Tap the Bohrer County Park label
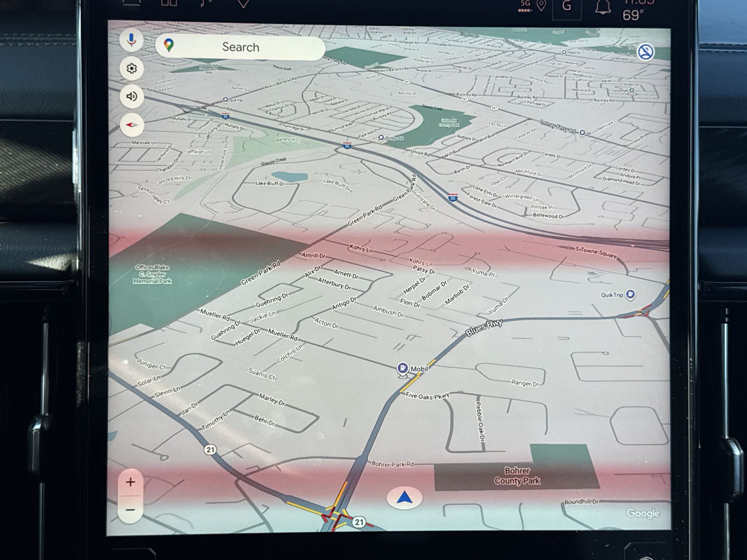This screenshot has height=560, width=747. [x=517, y=476]
